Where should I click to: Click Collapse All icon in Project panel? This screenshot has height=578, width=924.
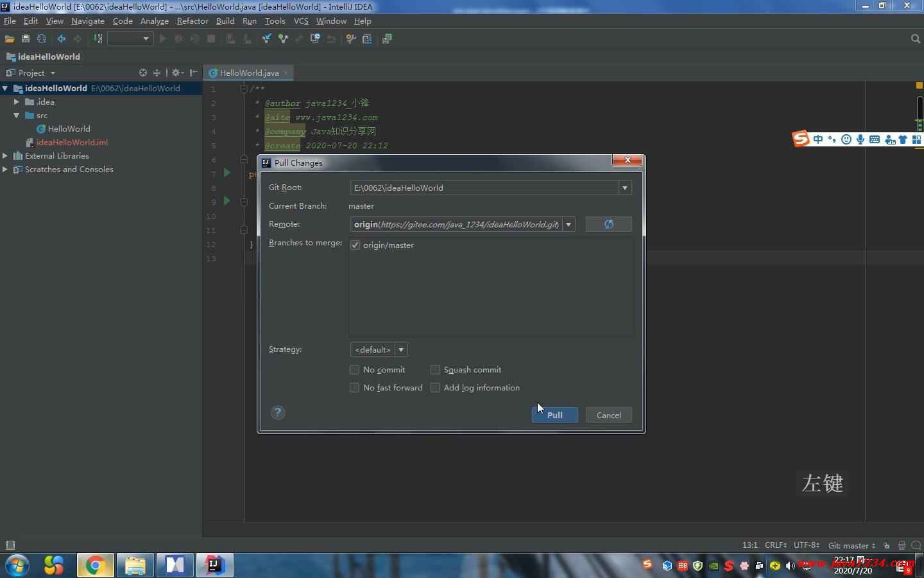tap(157, 73)
